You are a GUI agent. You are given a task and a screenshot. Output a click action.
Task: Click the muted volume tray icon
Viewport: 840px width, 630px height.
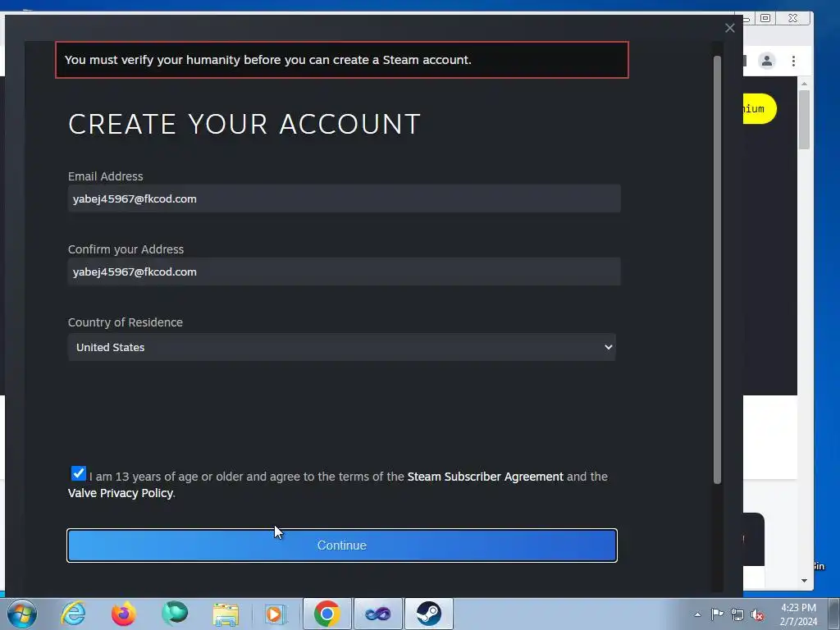pos(757,614)
